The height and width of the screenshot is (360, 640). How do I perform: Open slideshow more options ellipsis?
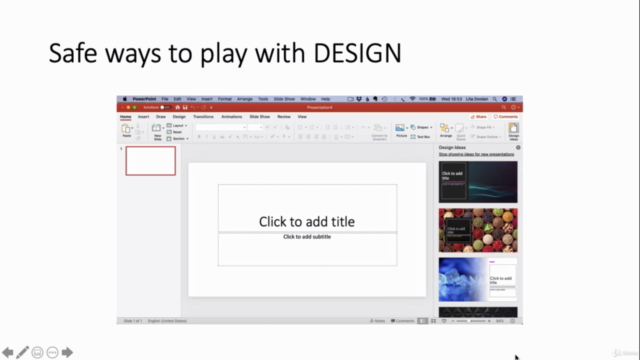52,352
